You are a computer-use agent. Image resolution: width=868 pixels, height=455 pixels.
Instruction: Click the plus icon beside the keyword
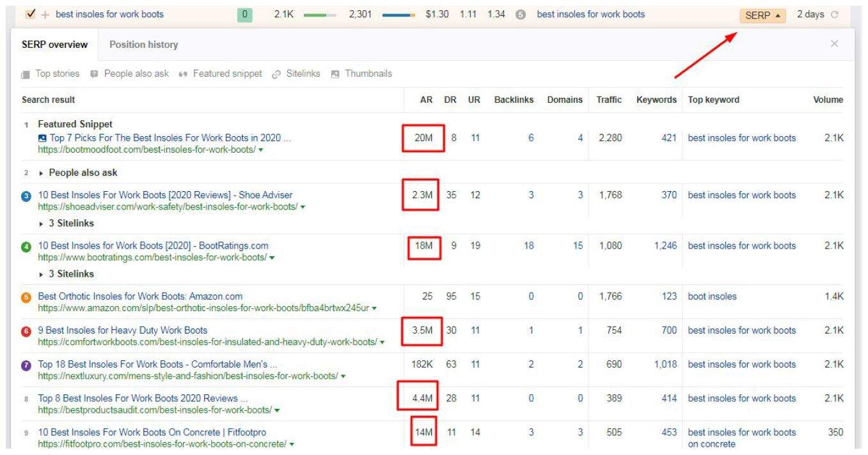[x=45, y=15]
